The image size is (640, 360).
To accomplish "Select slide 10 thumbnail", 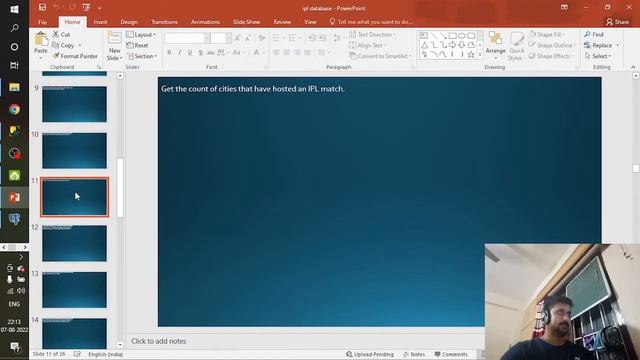I will pos(74,151).
